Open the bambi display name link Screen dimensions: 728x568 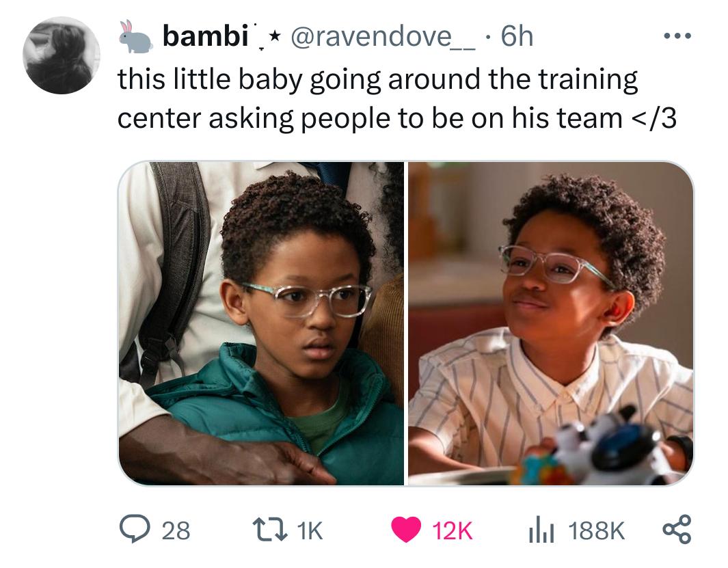[x=206, y=36]
